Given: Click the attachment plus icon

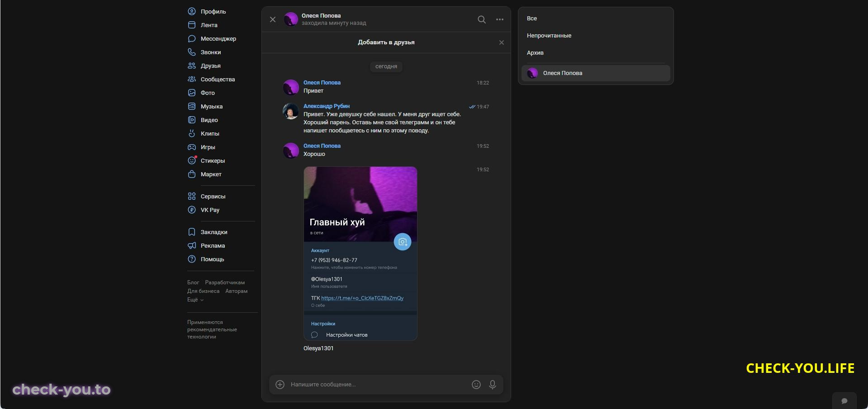Looking at the screenshot, I should [280, 385].
